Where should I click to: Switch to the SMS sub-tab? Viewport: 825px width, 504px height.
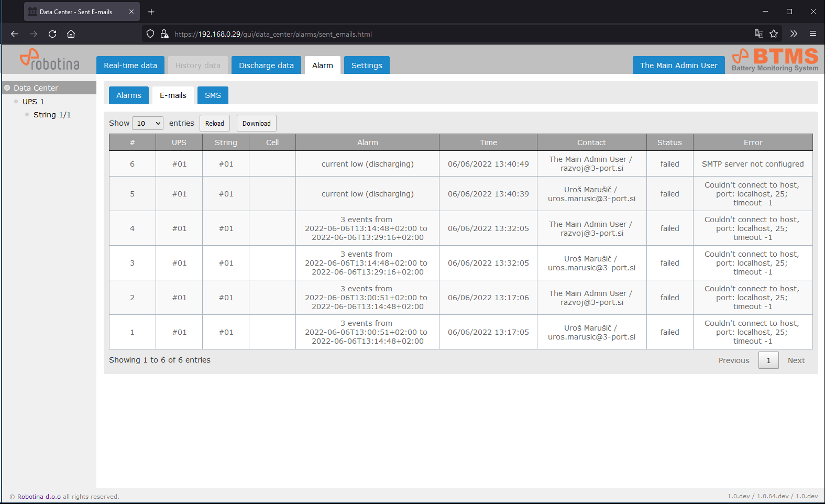[213, 95]
